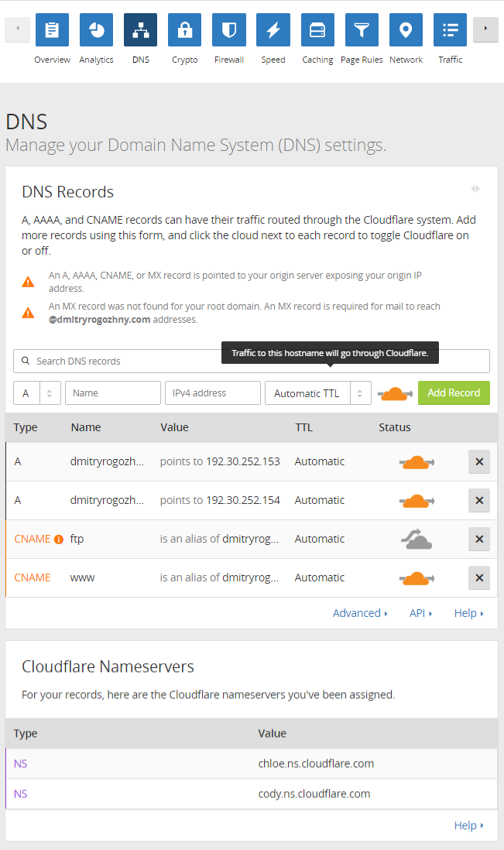Open the Crypto padlock icon
Screen dimensions: 504x850
point(185,30)
